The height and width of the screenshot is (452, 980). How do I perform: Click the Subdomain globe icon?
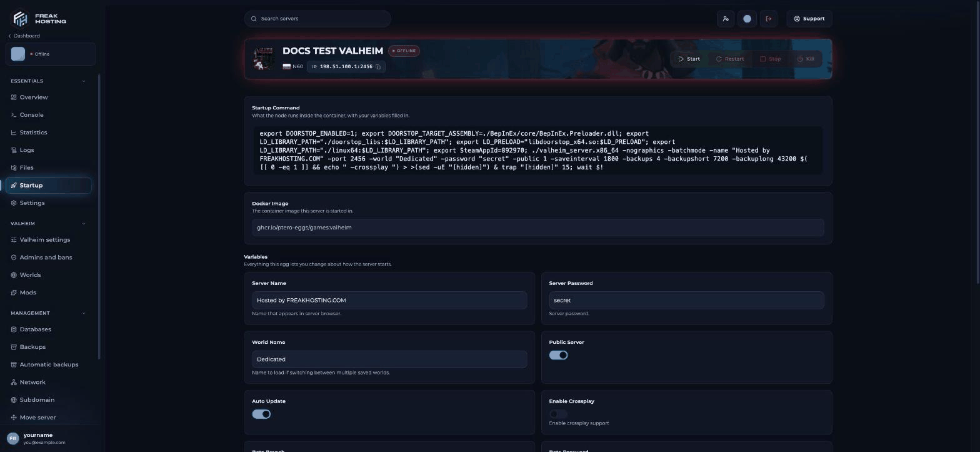(14, 400)
